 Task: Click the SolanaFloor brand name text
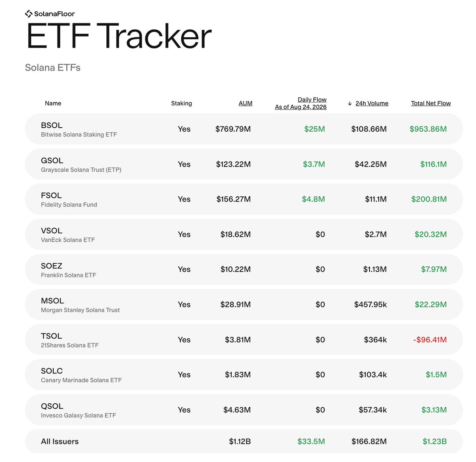click(54, 14)
